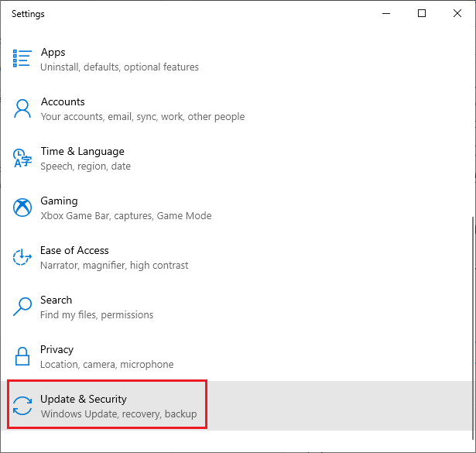Select the Time & Language heading
Viewport: 476px width, 453px height.
(x=82, y=152)
